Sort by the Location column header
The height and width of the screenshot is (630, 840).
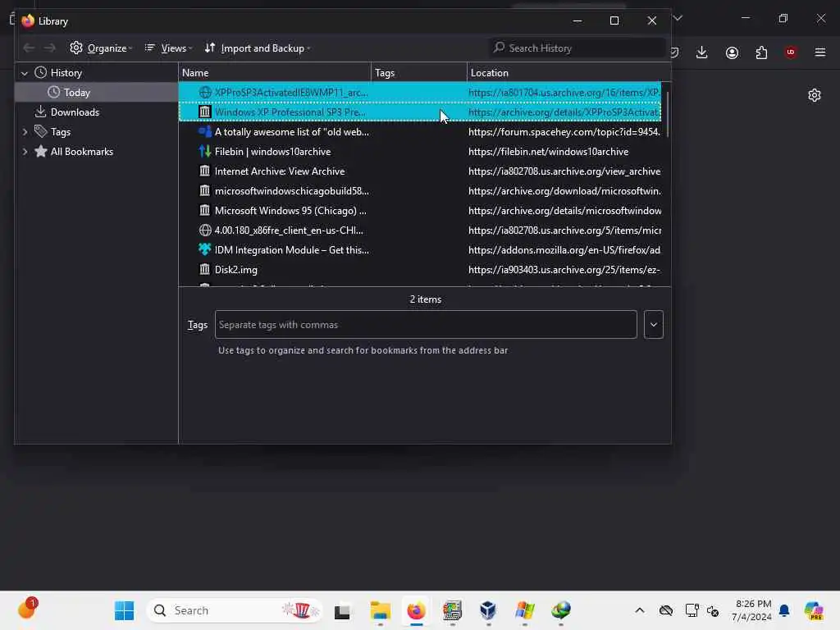point(569,72)
